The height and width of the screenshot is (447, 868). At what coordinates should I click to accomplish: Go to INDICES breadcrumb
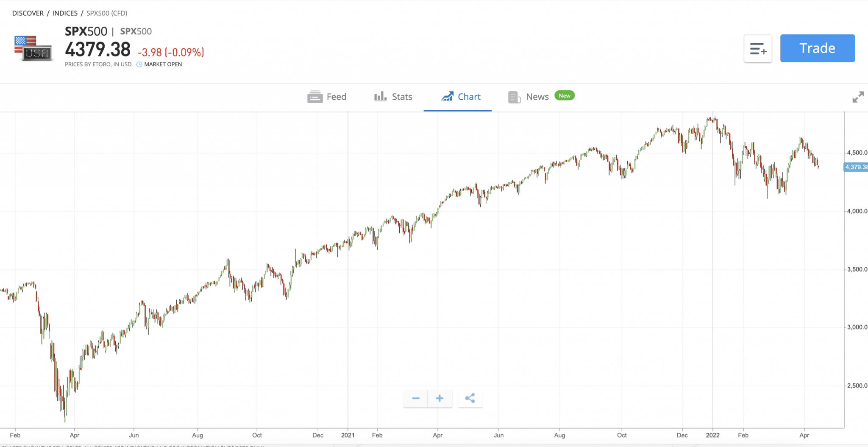pos(65,13)
